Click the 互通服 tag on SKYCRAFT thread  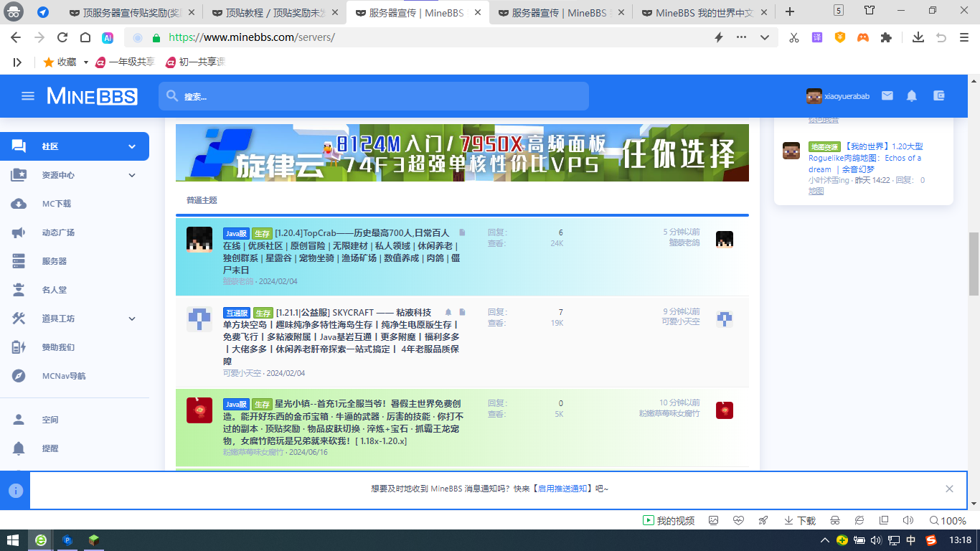(x=236, y=313)
